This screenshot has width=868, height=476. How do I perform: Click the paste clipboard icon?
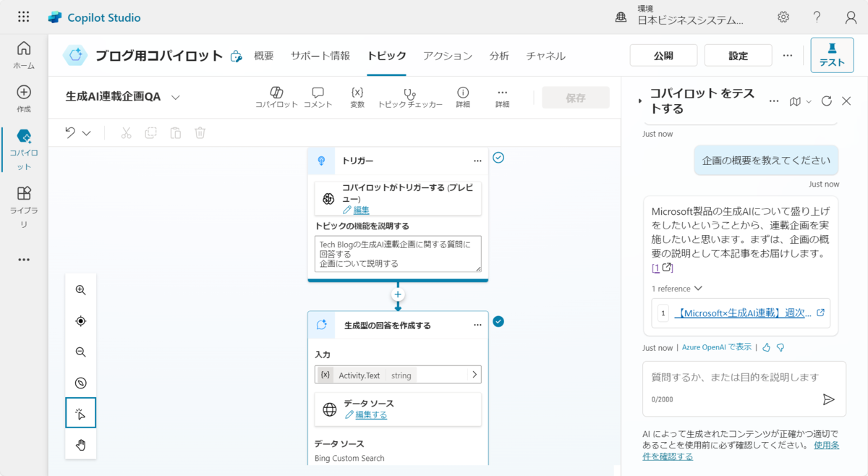(175, 132)
